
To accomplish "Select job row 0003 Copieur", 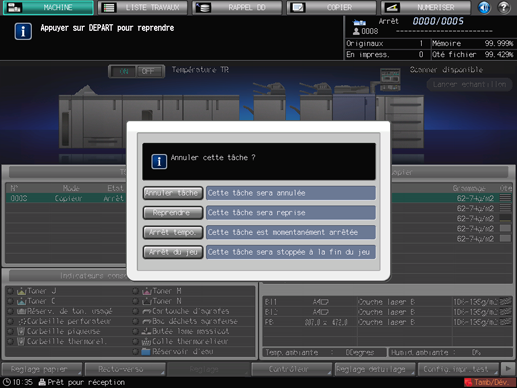I will coord(66,198).
